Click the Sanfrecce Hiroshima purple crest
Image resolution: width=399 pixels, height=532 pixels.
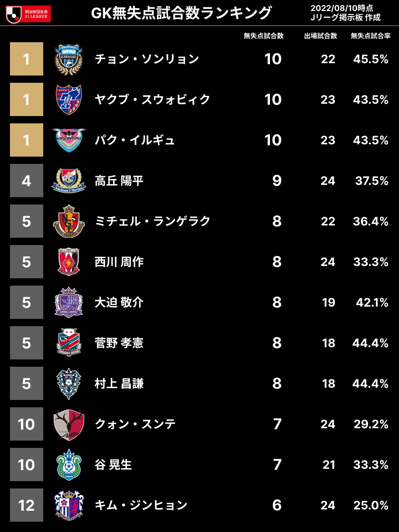pos(69,302)
